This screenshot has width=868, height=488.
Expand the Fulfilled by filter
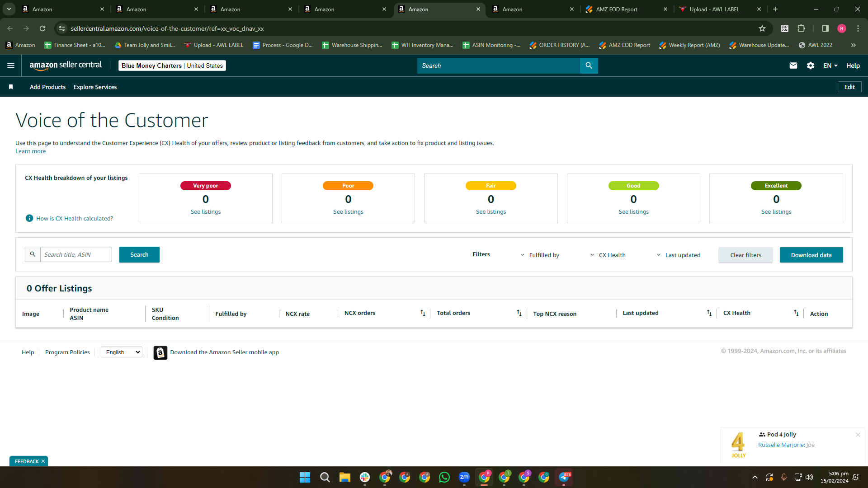click(540, 255)
